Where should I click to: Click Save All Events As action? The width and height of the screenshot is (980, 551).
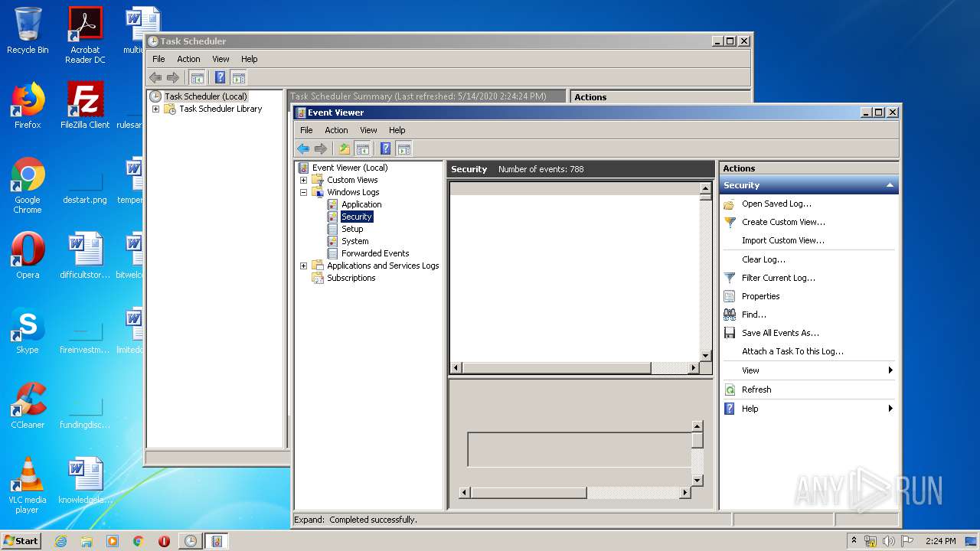click(x=780, y=333)
